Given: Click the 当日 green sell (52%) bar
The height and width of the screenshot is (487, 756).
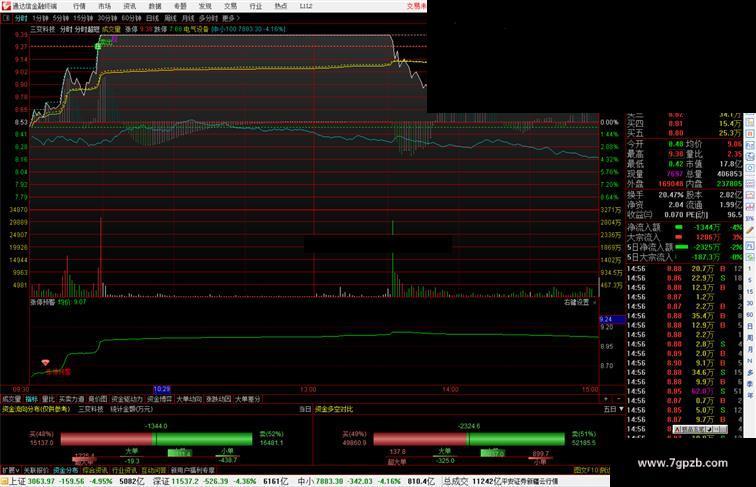Looking at the screenshot, I should (x=202, y=439).
